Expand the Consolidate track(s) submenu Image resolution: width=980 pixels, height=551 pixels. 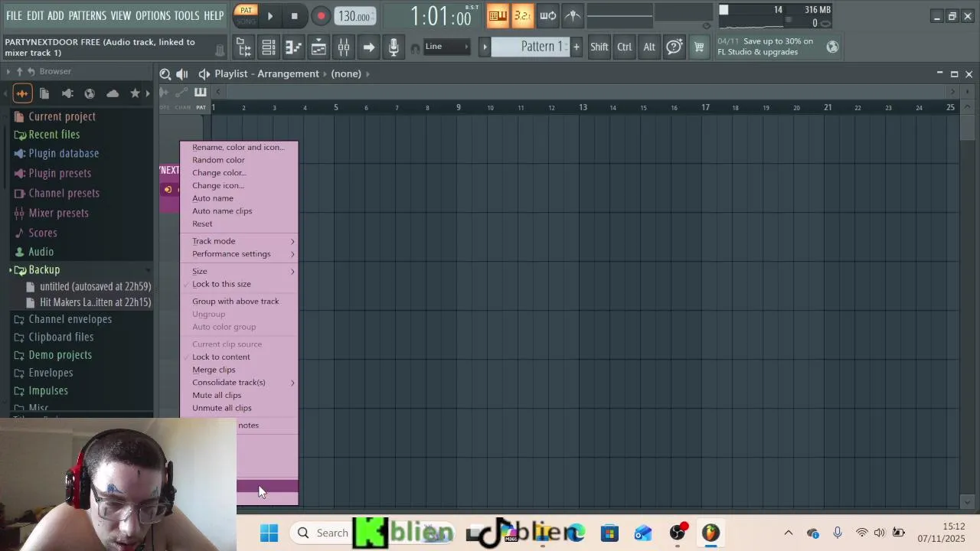[238, 383]
